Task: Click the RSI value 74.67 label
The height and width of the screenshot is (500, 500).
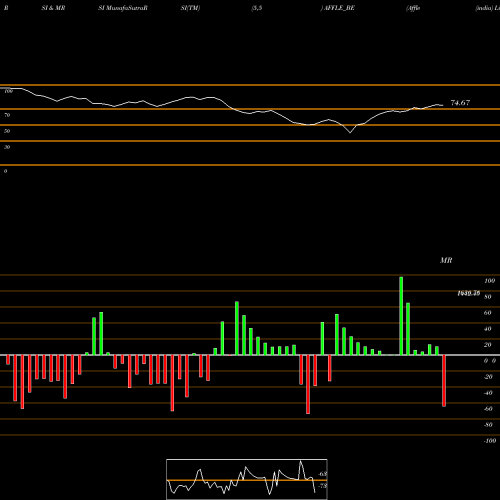Action: (x=460, y=103)
